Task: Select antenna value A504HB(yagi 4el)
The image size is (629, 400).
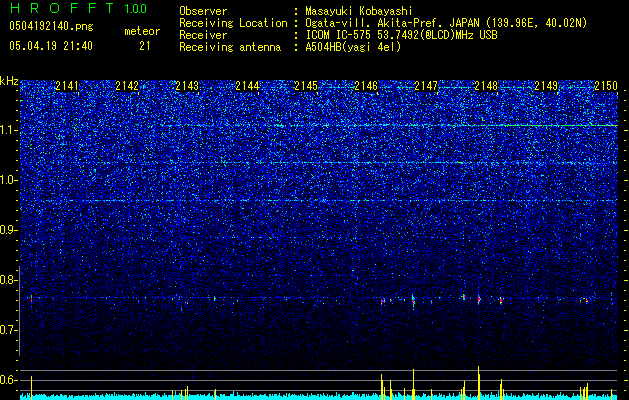Action: point(353,47)
